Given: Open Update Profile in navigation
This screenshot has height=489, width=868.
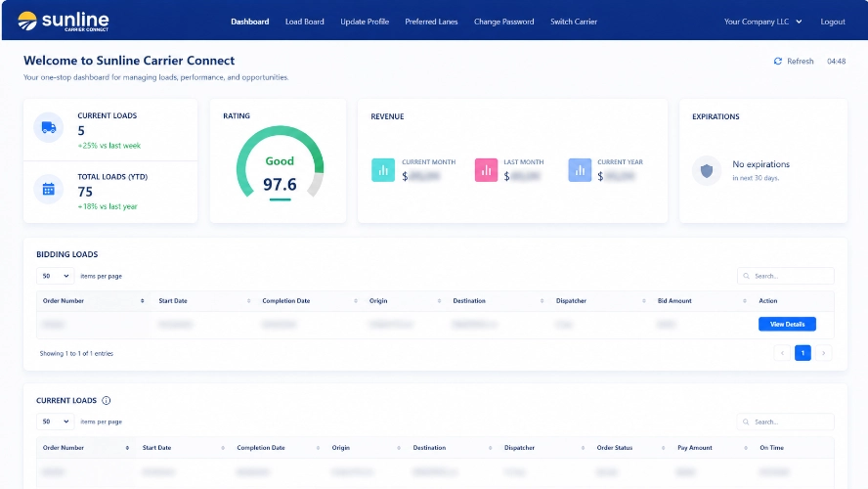Looking at the screenshot, I should pos(365,22).
